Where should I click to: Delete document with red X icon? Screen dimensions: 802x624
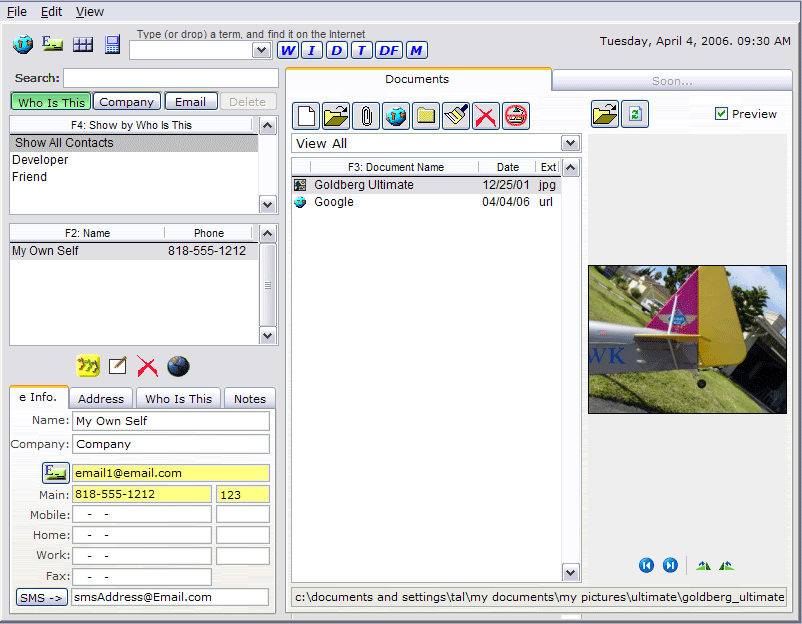tap(486, 116)
